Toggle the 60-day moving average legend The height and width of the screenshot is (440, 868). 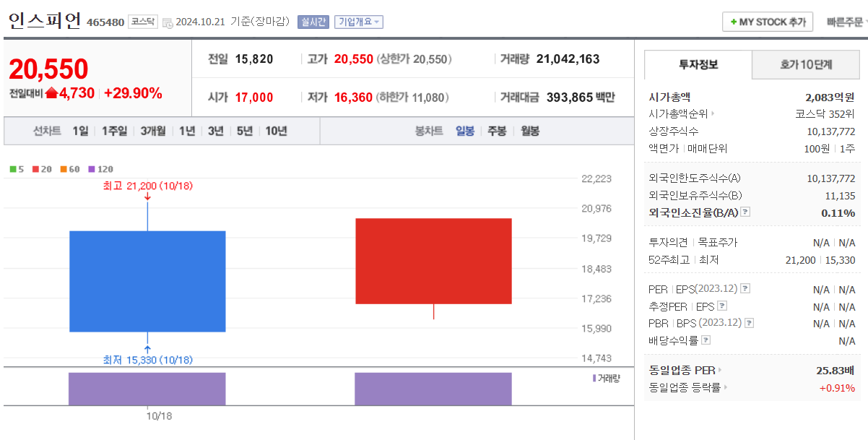[x=70, y=169]
